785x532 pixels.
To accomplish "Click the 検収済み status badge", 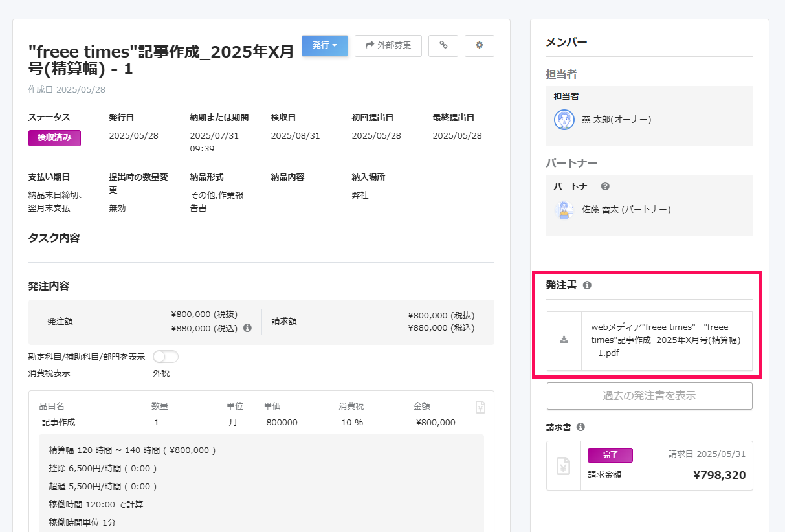I will (54, 138).
